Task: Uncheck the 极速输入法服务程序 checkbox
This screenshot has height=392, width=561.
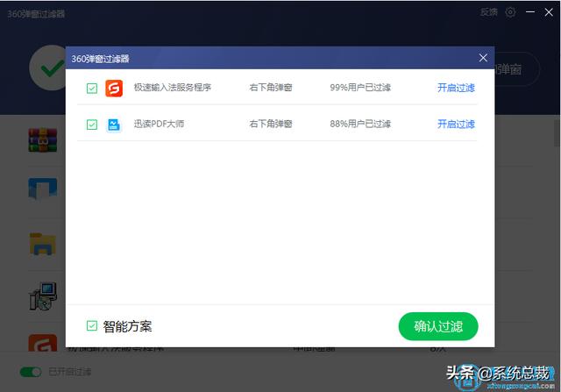Action: pyautogui.click(x=92, y=88)
